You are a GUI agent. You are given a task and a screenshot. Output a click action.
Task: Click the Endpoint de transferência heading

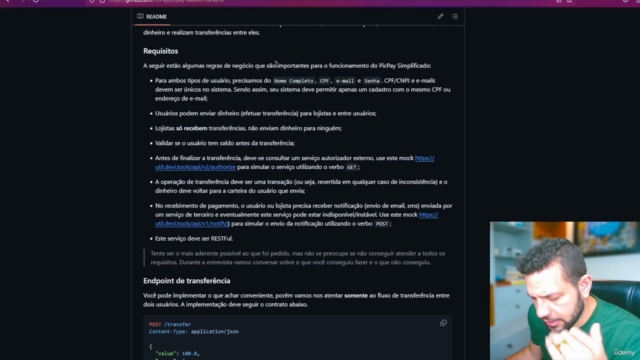tap(187, 281)
